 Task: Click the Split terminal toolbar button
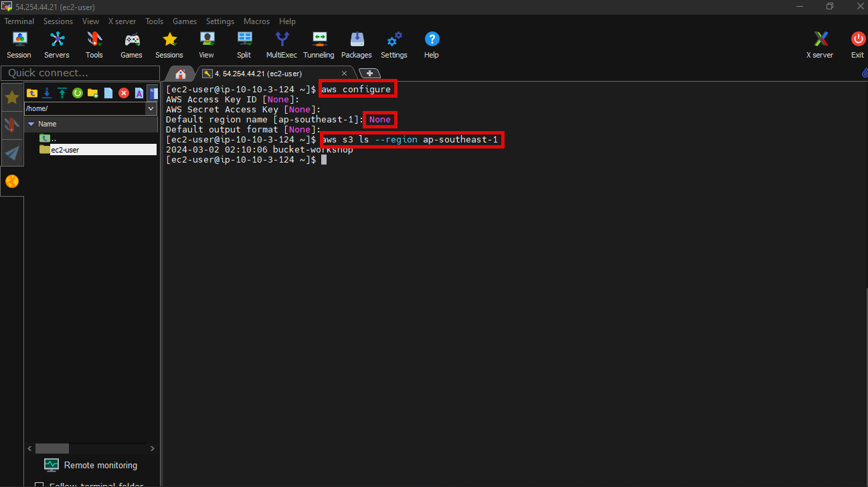244,45
